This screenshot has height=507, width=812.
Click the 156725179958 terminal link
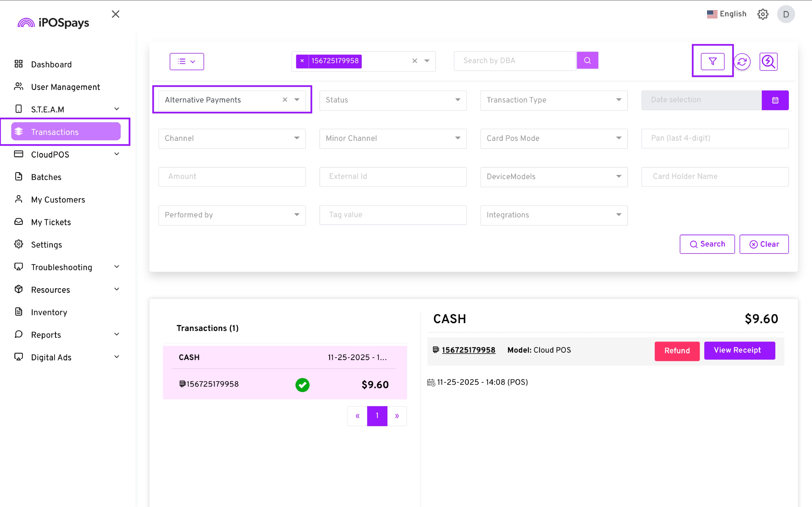pyautogui.click(x=468, y=350)
